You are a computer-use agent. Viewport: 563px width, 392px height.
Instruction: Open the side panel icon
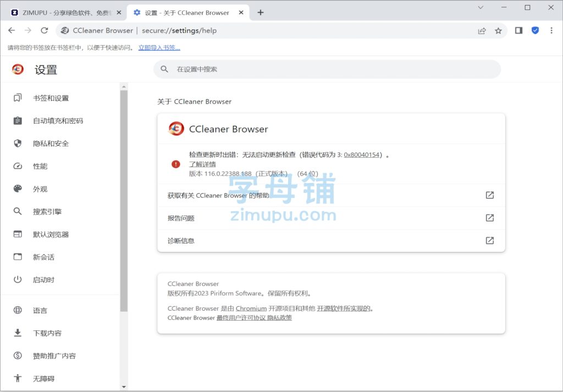point(518,30)
